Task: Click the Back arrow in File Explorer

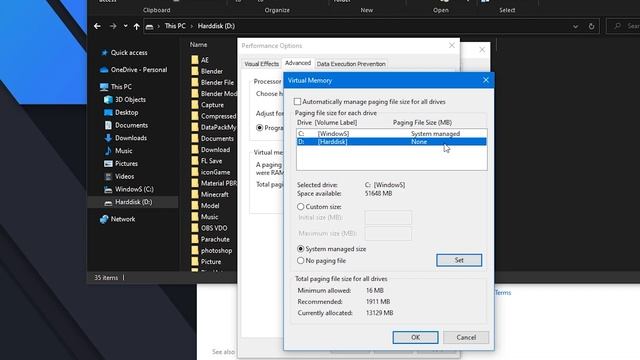Action: coord(97,26)
